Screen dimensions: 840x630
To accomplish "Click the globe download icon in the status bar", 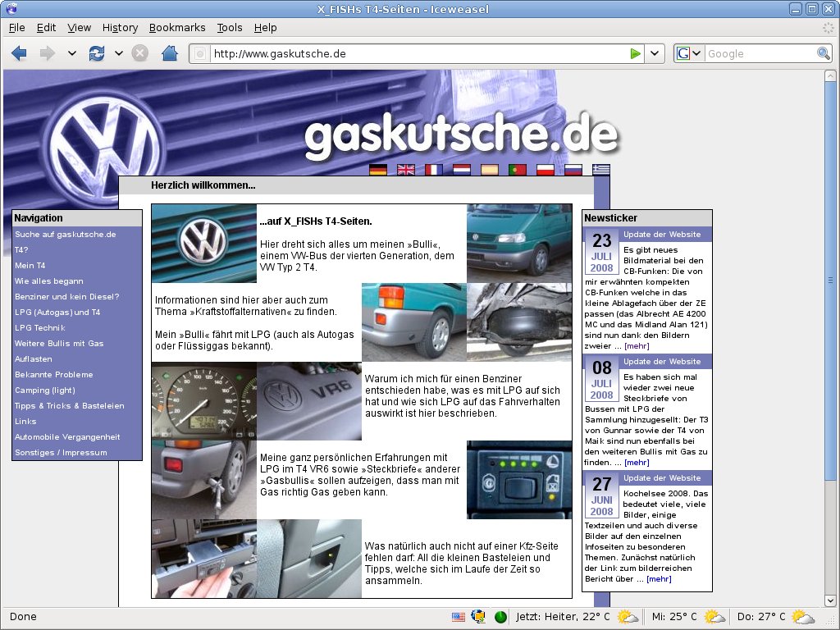I will (x=478, y=617).
